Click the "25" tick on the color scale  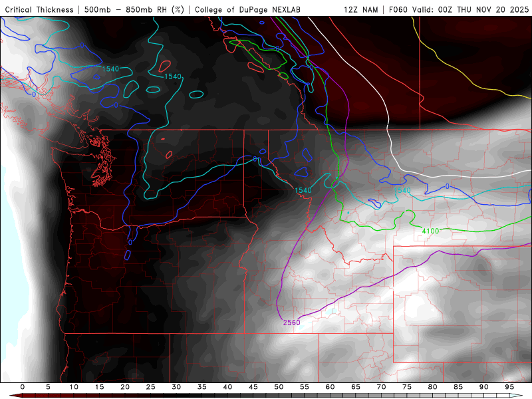[151, 387]
